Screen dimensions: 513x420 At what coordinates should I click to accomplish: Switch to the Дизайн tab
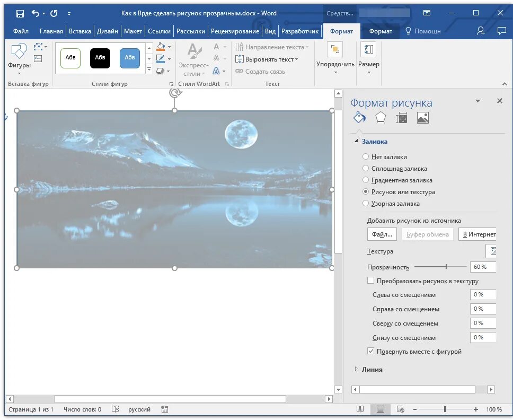click(107, 31)
